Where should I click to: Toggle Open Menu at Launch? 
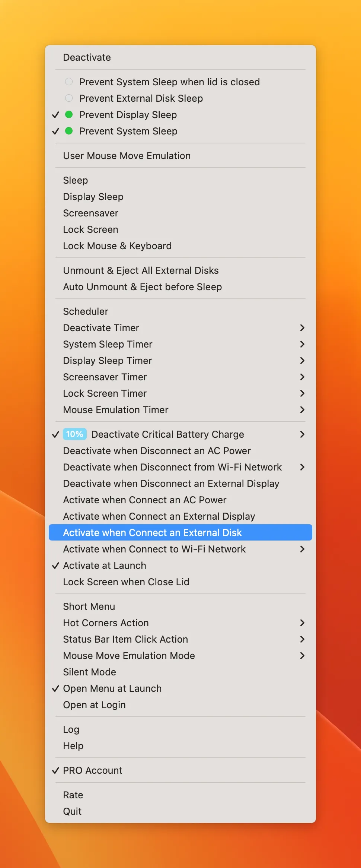pos(112,688)
